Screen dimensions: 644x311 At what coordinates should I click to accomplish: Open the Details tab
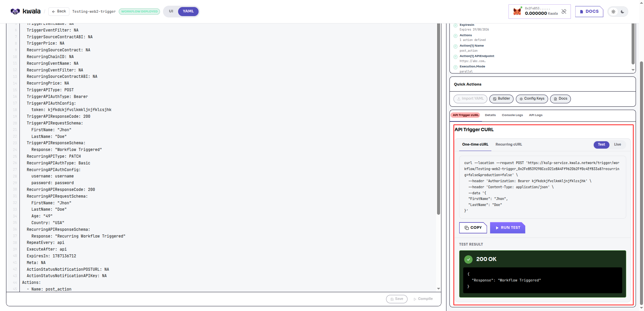[x=490, y=115]
